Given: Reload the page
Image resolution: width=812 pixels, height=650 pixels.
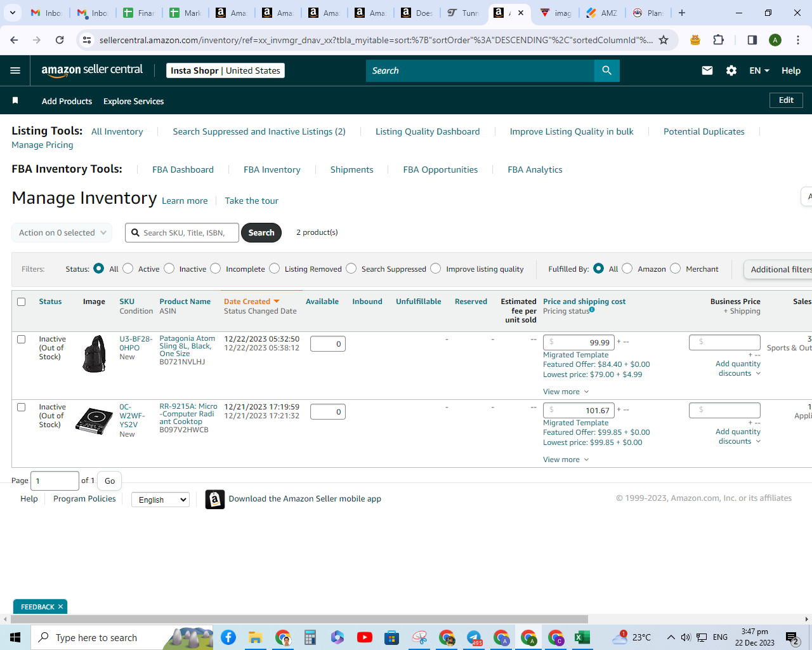Looking at the screenshot, I should point(60,40).
